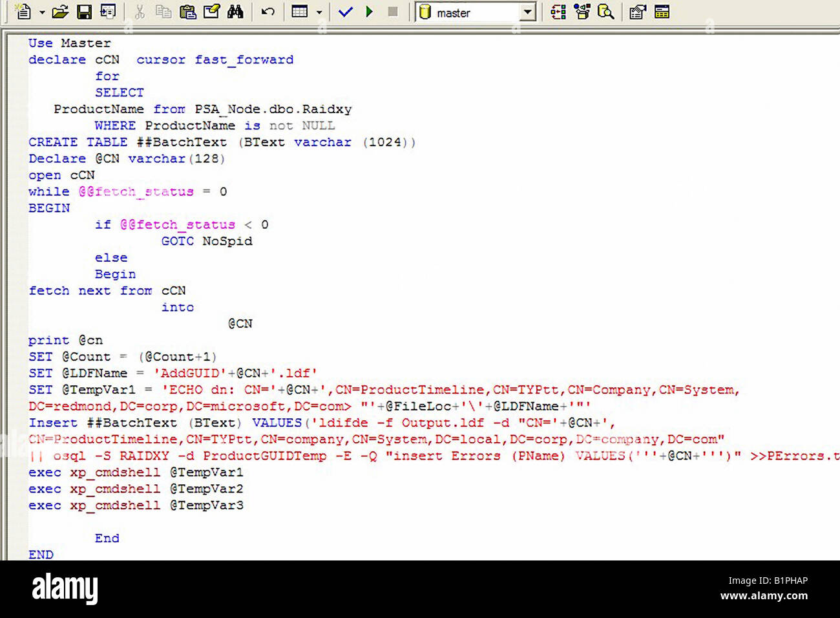The image size is (840, 618).
Task: Click the Display Estimated Execution Plan icon
Action: [x=558, y=12]
